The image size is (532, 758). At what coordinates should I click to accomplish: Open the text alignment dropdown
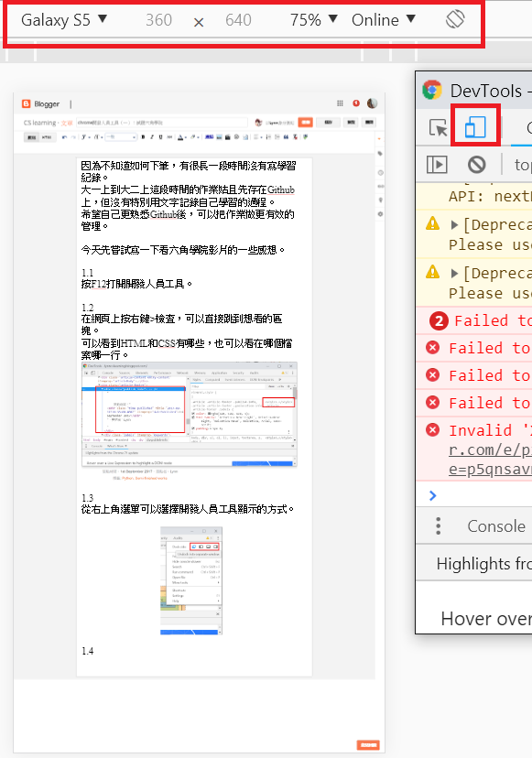(x=256, y=136)
